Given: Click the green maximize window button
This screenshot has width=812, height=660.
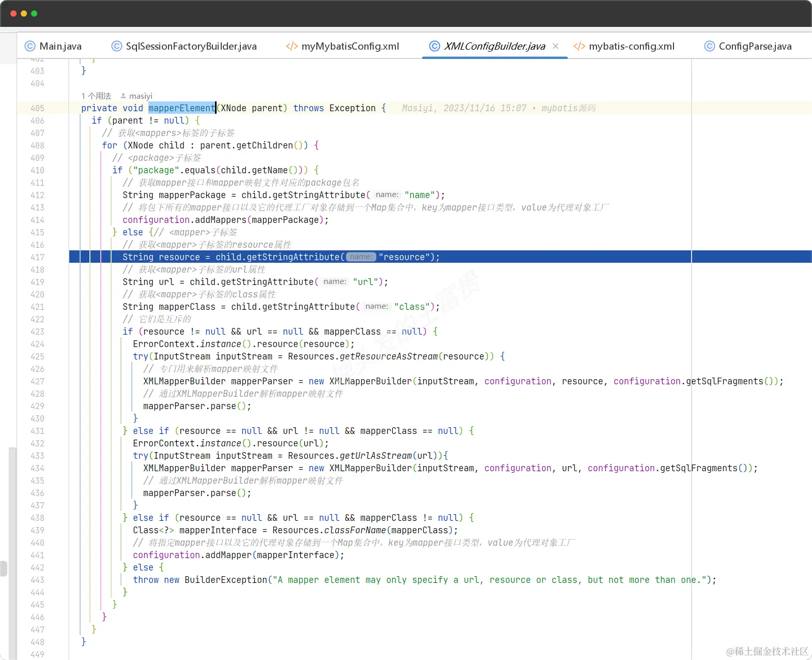Looking at the screenshot, I should (x=34, y=13).
